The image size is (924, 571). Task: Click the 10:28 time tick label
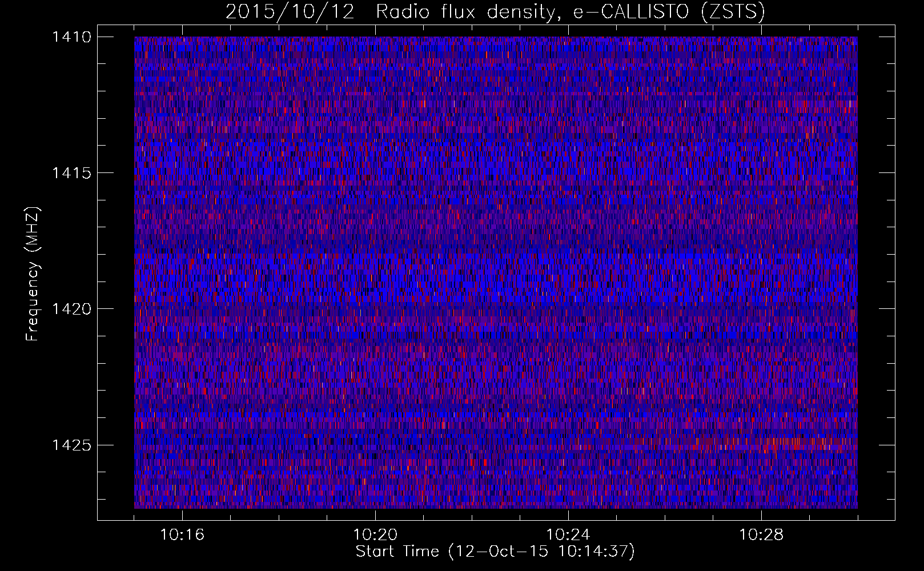click(761, 535)
